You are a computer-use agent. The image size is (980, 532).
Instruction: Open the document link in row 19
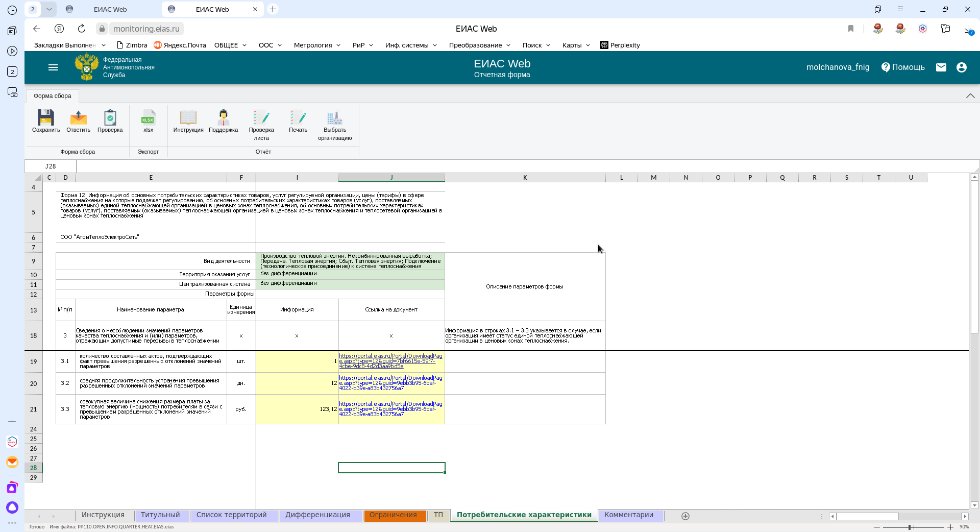pos(390,361)
